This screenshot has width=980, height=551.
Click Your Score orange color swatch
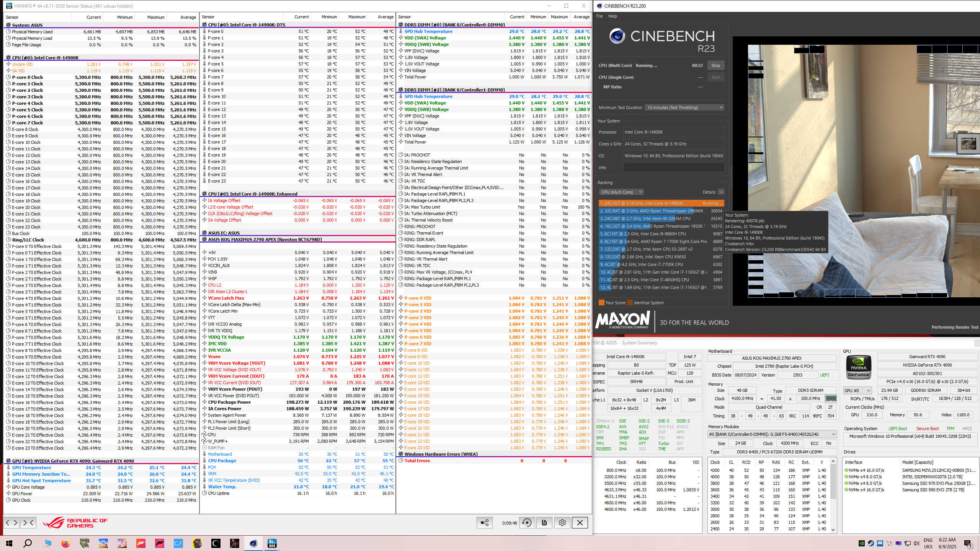(x=601, y=303)
